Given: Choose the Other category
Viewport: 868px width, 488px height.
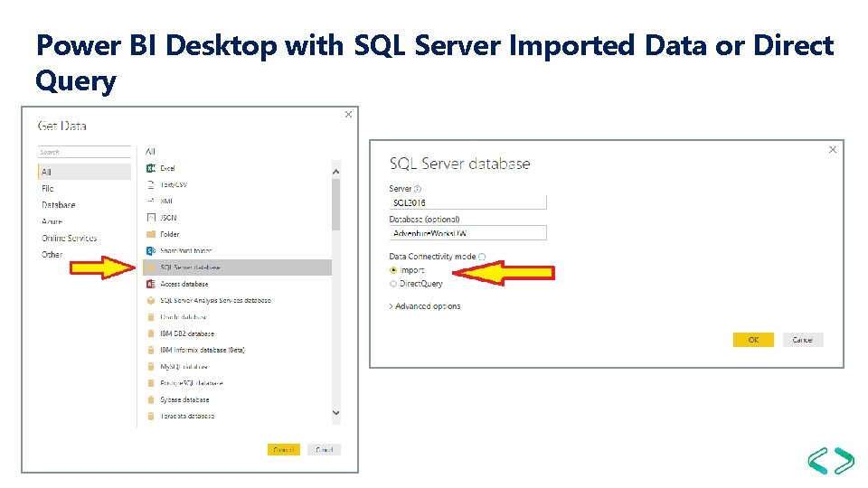Looking at the screenshot, I should [x=52, y=255].
